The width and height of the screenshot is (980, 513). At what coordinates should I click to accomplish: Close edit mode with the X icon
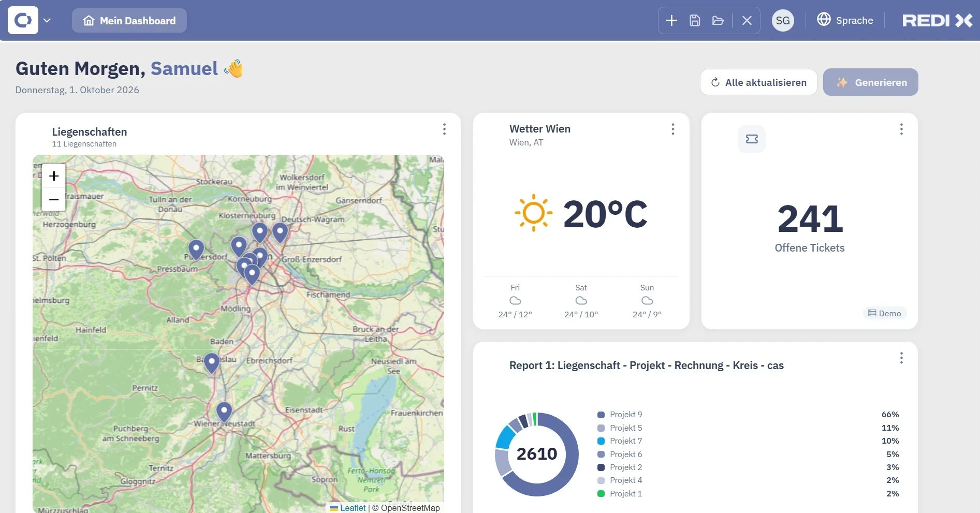[x=747, y=21]
